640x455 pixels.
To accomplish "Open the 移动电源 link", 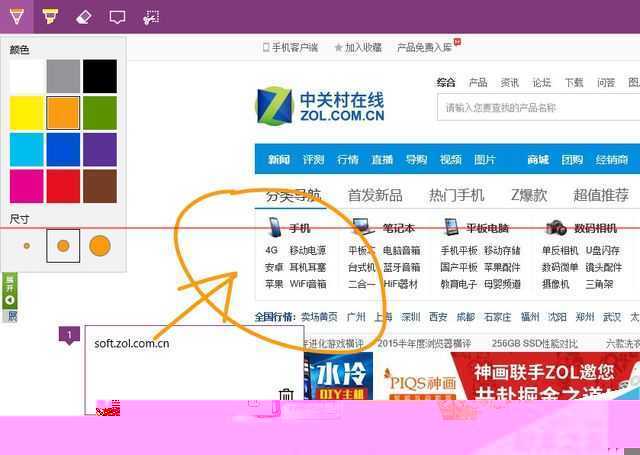I will [x=308, y=250].
